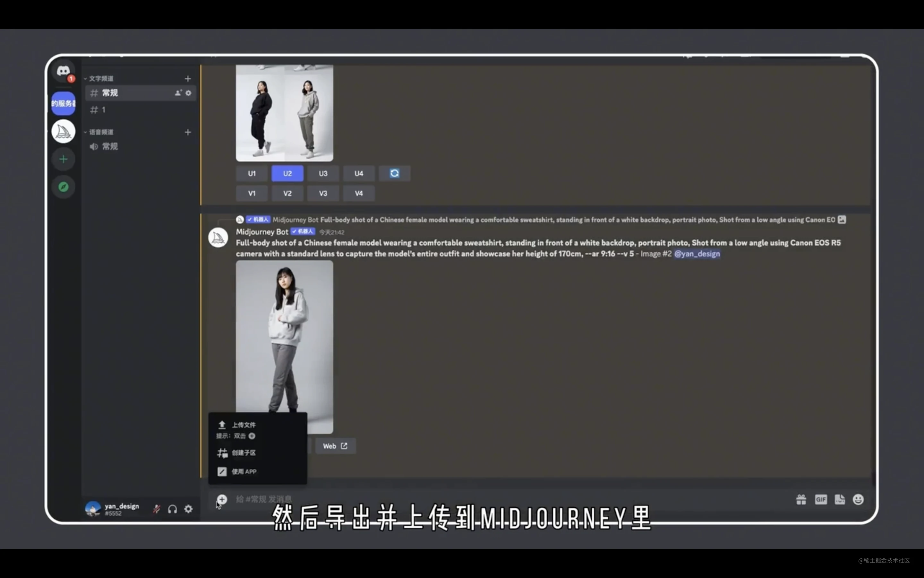
Task: Create variations with V3 button
Action: pos(323,193)
